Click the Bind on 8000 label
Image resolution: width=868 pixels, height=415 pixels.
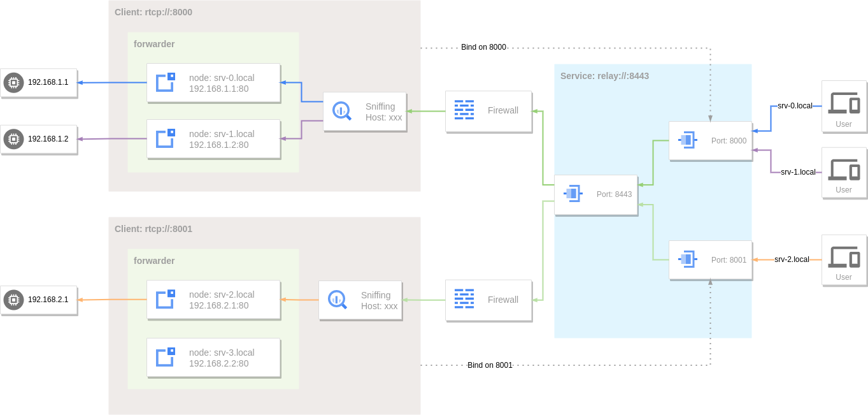[484, 47]
